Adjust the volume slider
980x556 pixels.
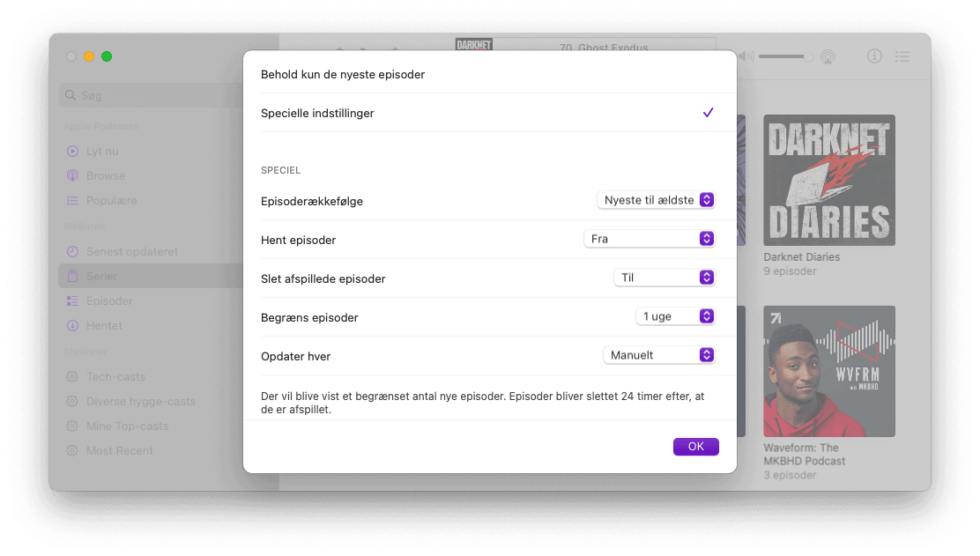785,57
